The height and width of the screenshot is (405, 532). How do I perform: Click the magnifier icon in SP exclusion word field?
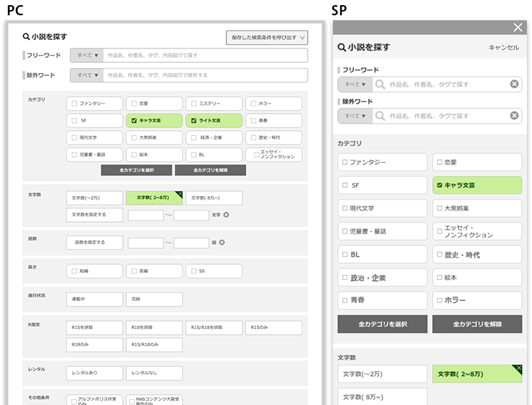pos(380,116)
